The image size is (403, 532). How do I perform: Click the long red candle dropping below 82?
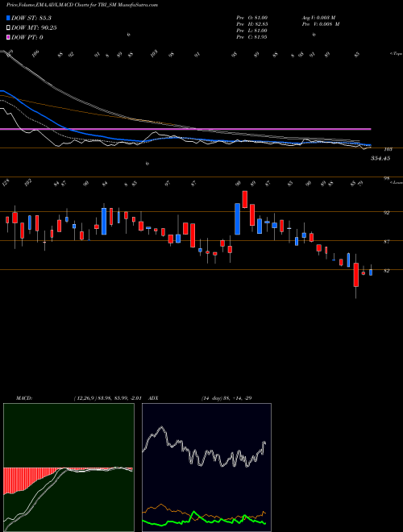tap(355, 275)
